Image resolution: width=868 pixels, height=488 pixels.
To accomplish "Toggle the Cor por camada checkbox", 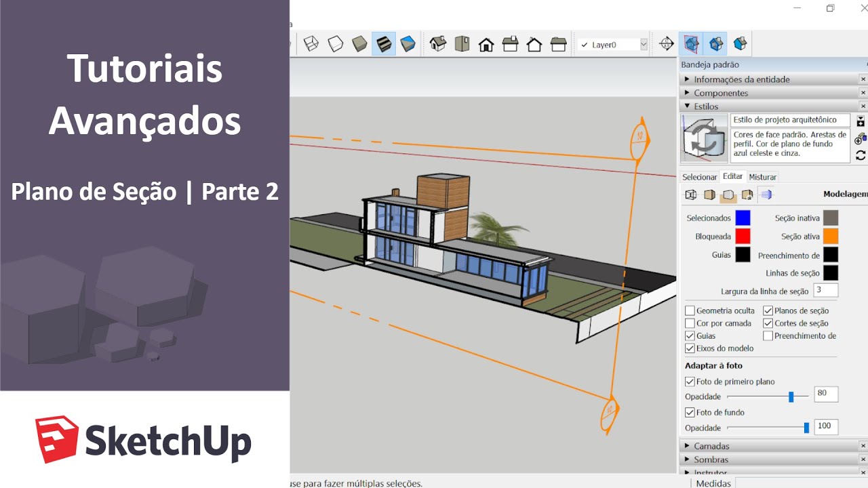I will 690,323.
